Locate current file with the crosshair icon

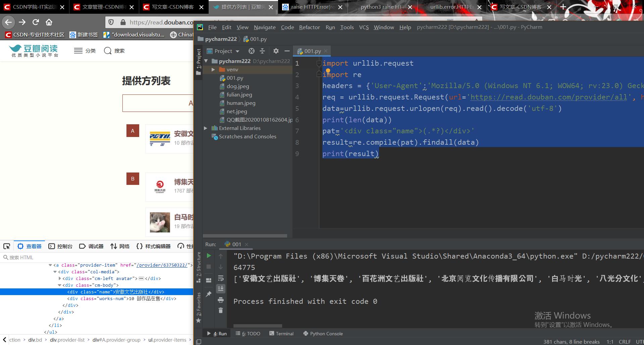[252, 51]
